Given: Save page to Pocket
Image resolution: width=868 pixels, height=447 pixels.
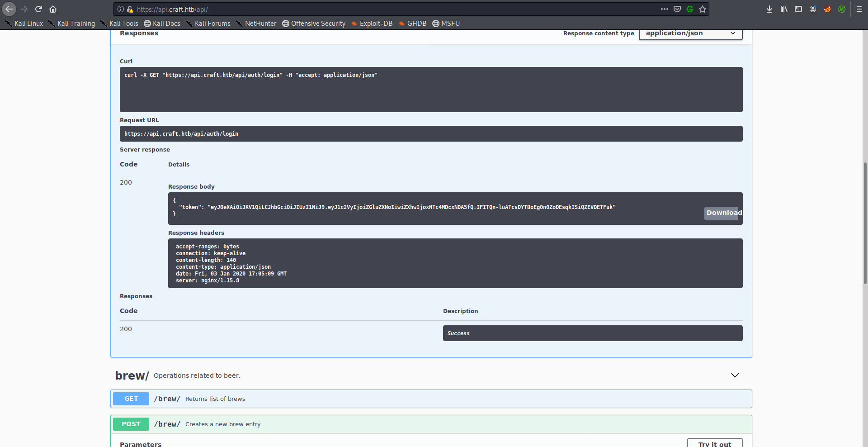Looking at the screenshot, I should (677, 9).
